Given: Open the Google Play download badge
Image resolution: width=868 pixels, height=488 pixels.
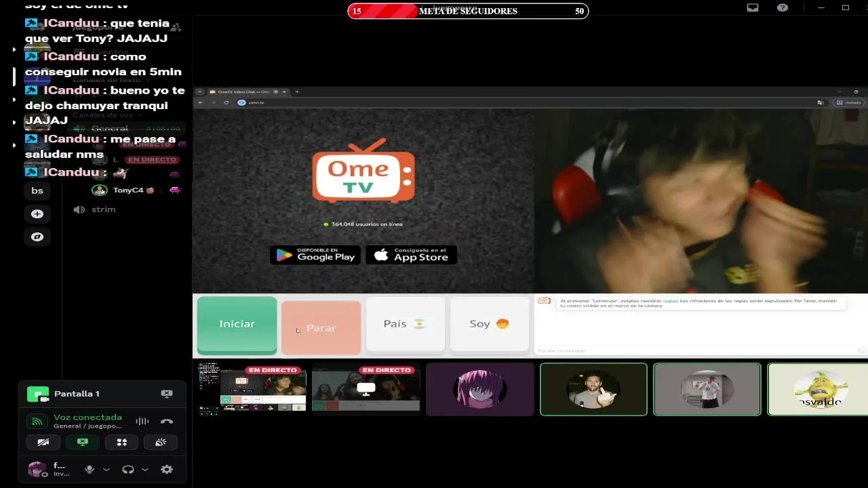Looking at the screenshot, I should click(x=315, y=255).
